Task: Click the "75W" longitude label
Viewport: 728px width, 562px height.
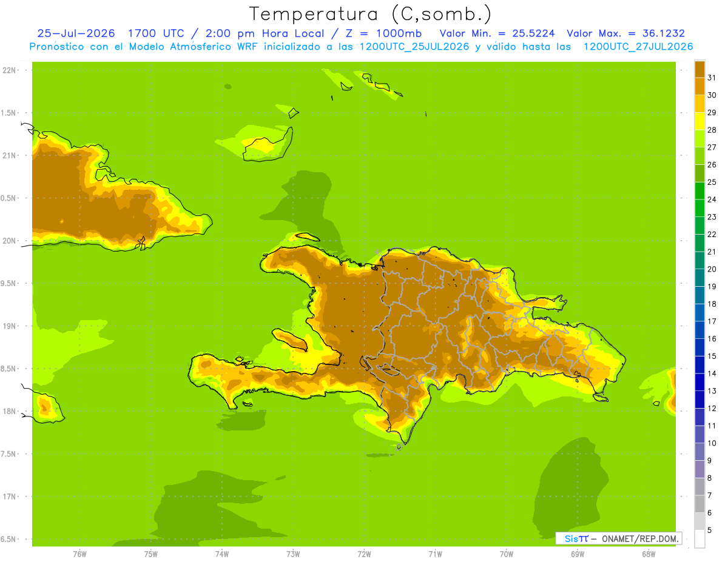Action: (x=150, y=554)
